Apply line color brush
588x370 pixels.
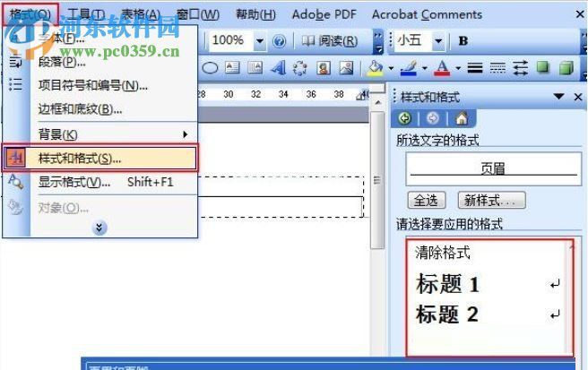coord(409,68)
